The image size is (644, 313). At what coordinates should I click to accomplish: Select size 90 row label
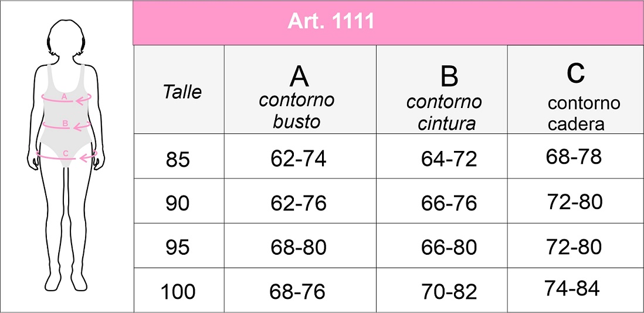tap(178, 204)
